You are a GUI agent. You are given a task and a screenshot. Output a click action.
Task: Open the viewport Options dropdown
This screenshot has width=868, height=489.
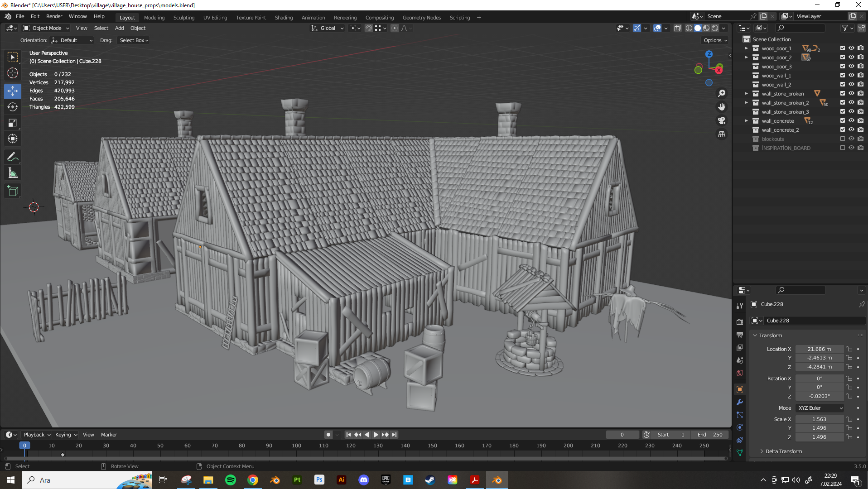[x=715, y=40]
